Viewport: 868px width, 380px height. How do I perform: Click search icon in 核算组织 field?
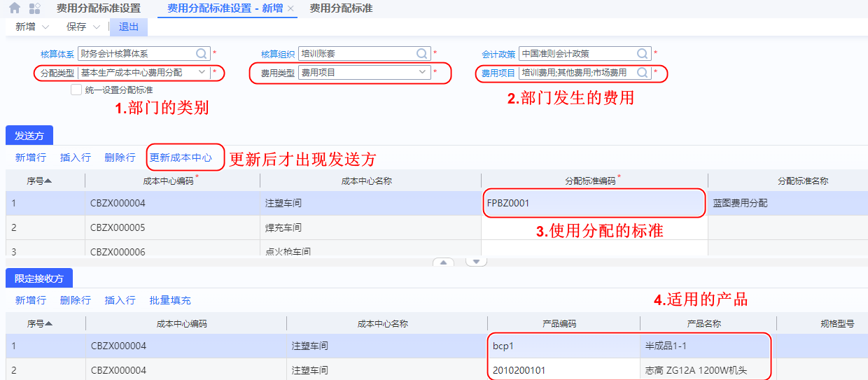pos(422,53)
